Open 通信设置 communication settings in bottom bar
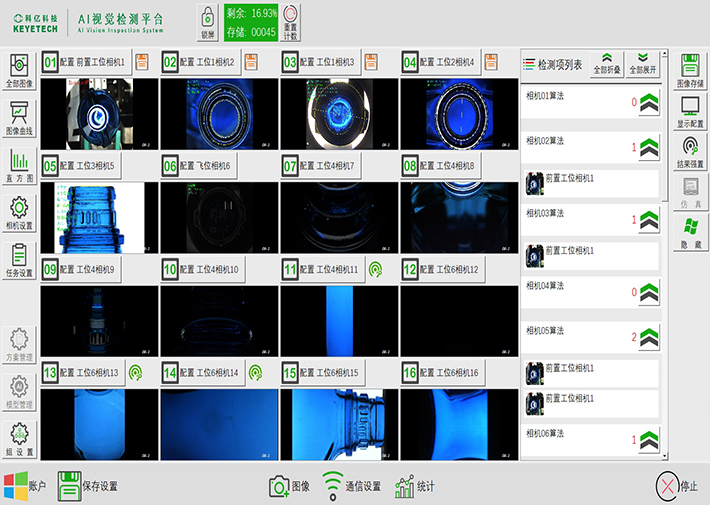The image size is (710, 505). [x=351, y=486]
